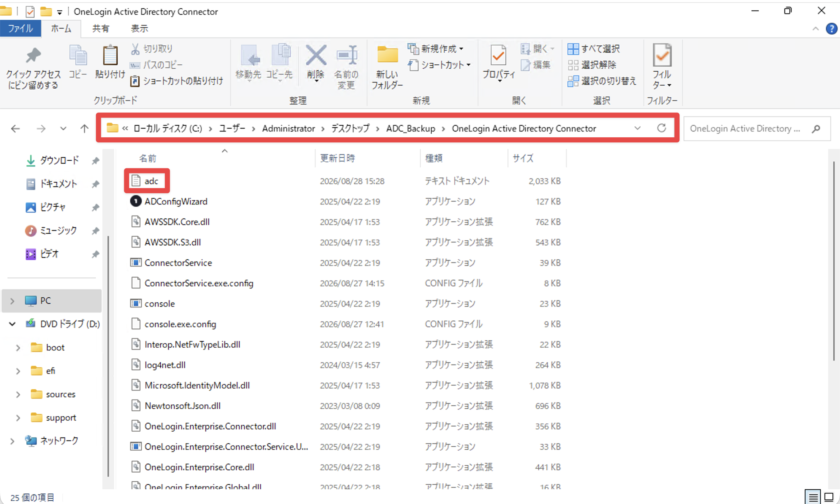Expand the PC tree node

(x=12, y=301)
